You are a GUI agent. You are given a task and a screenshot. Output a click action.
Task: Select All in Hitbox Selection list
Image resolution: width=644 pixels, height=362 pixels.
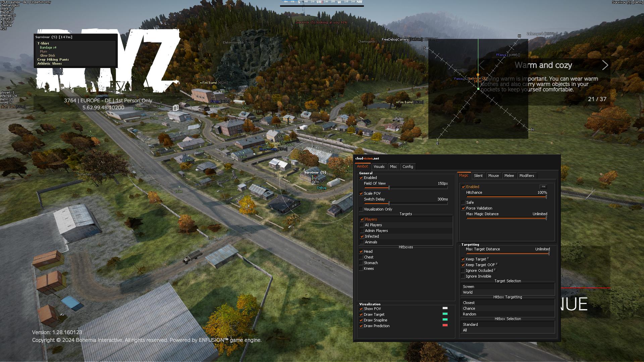point(465,330)
